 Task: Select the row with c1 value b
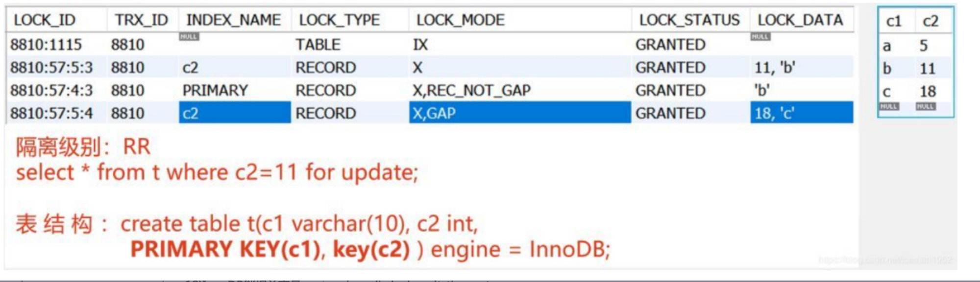click(x=915, y=69)
